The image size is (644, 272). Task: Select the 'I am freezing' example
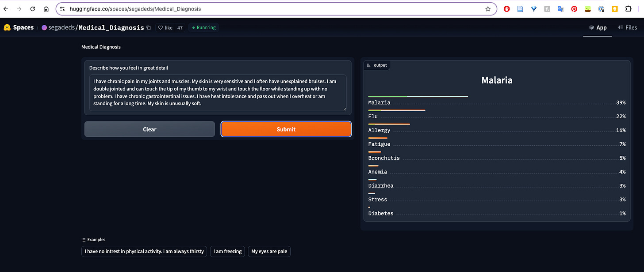227,251
